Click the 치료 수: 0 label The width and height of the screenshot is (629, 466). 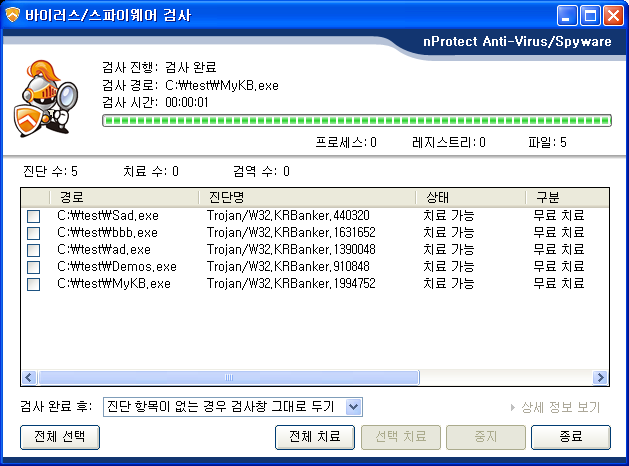tap(151, 172)
